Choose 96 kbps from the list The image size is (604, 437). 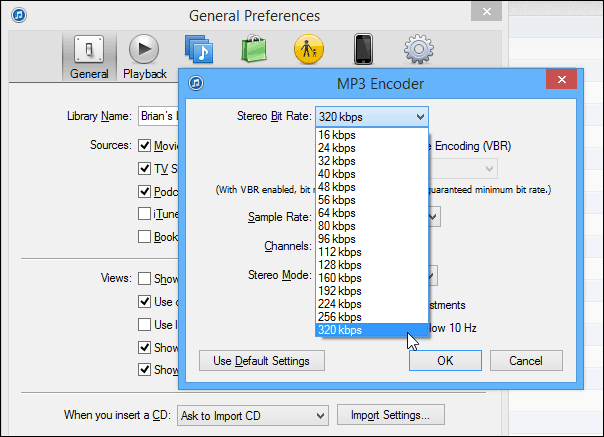(372, 239)
